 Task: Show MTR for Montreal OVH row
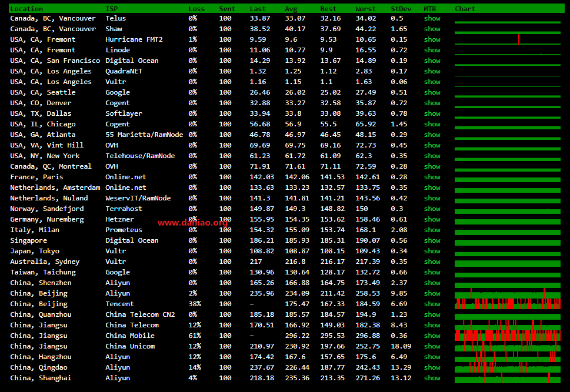432,166
